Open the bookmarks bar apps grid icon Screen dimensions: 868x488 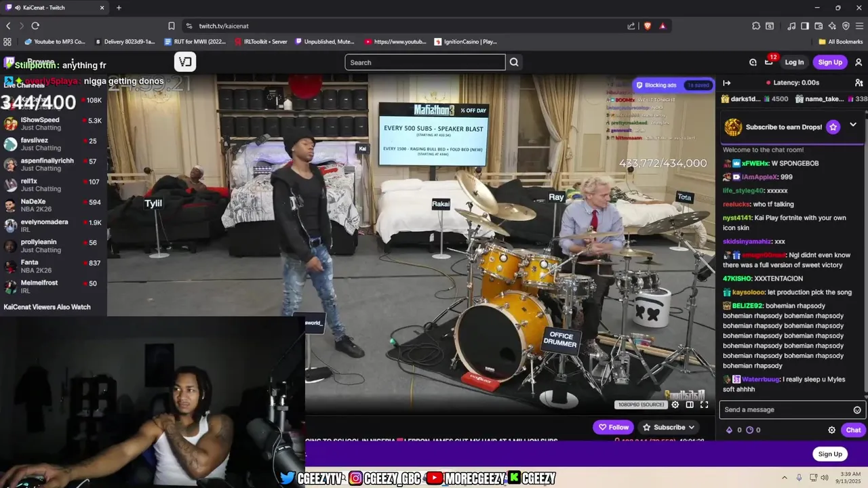pyautogui.click(x=7, y=41)
